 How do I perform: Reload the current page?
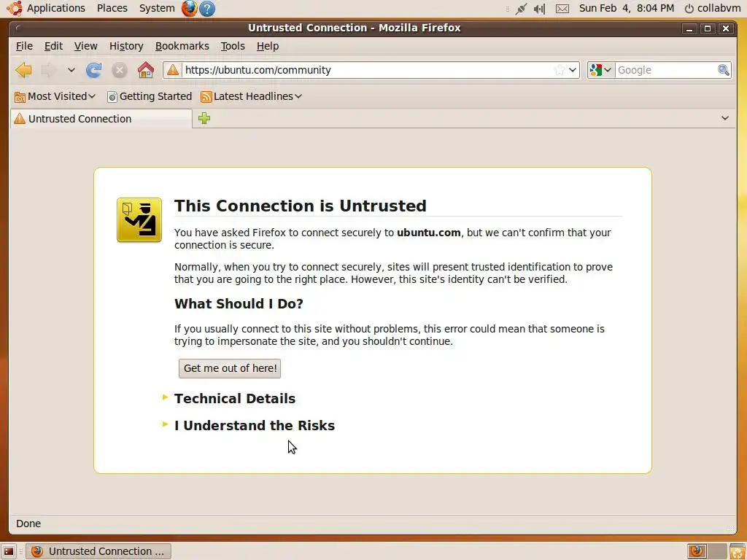click(94, 70)
